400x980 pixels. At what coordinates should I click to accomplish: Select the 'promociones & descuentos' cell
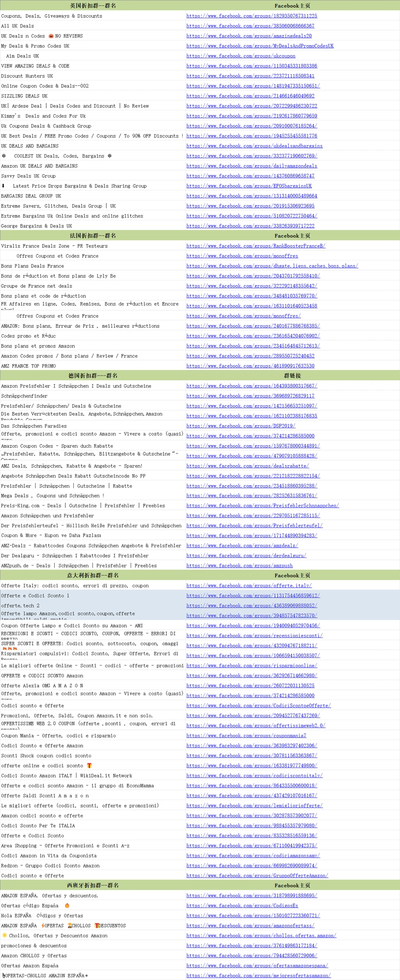93,946
